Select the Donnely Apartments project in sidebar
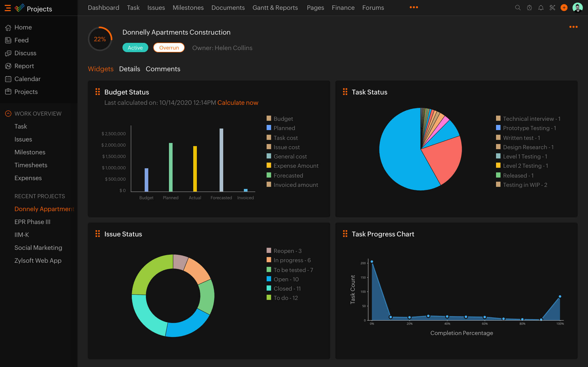 point(44,209)
